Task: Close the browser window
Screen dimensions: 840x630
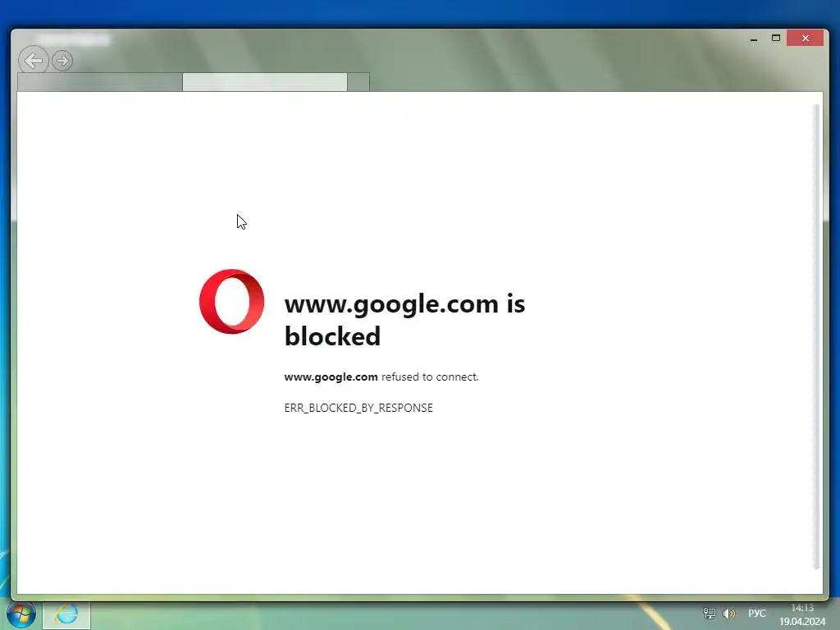Action: 806,38
